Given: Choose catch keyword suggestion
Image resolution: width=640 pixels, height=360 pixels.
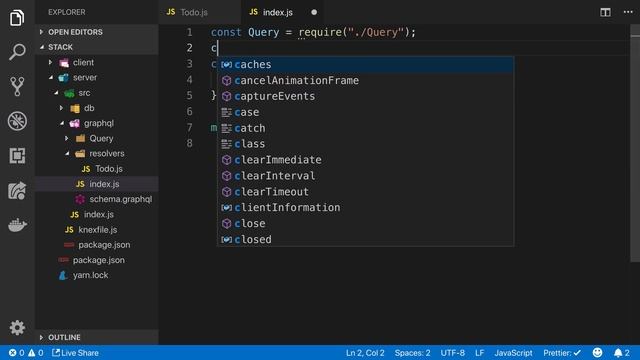Looking at the screenshot, I should coord(365,128).
